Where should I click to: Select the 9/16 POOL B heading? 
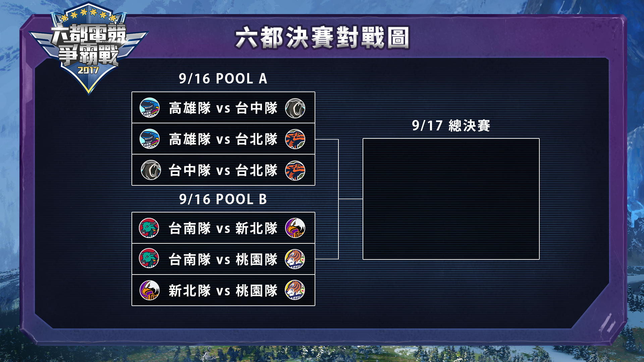click(x=223, y=199)
